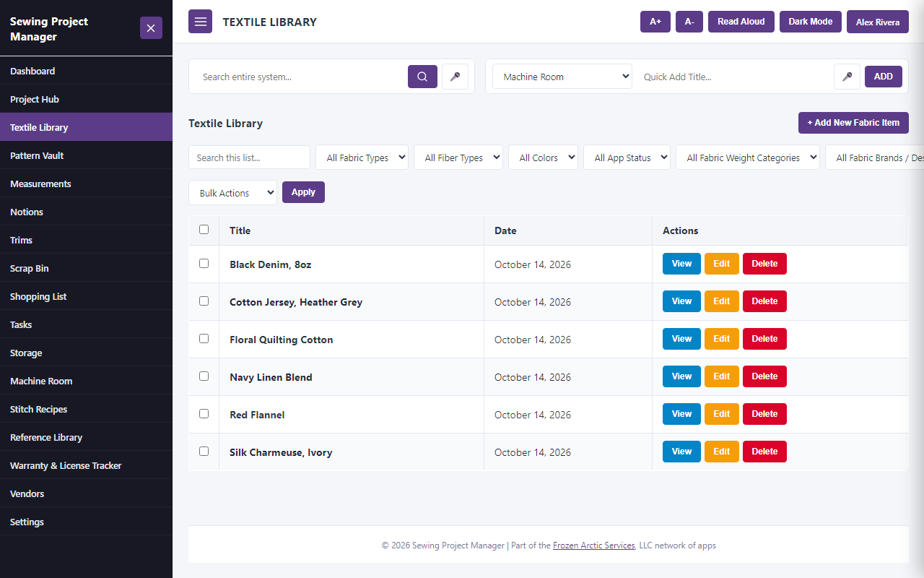
Task: Navigate to Scrap Bin
Action: coord(86,268)
